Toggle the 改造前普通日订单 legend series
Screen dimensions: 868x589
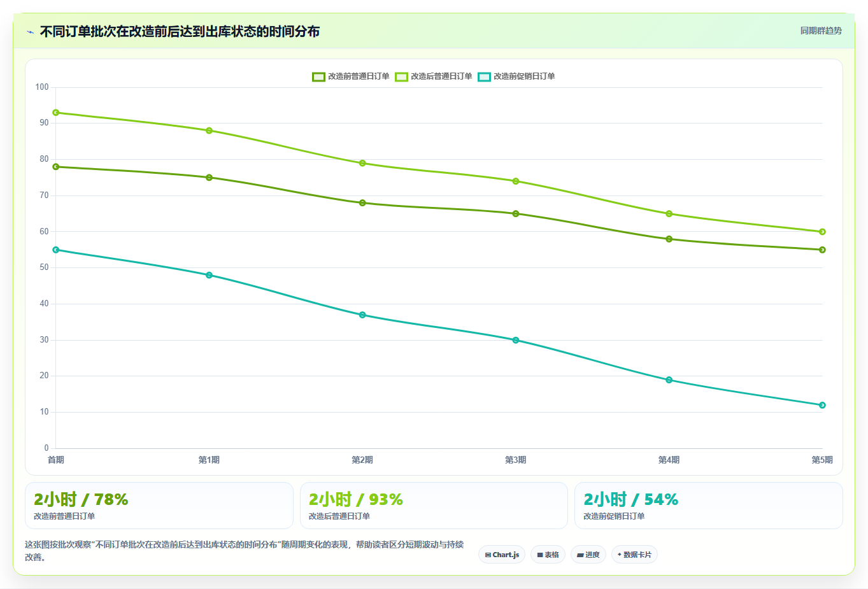350,76
